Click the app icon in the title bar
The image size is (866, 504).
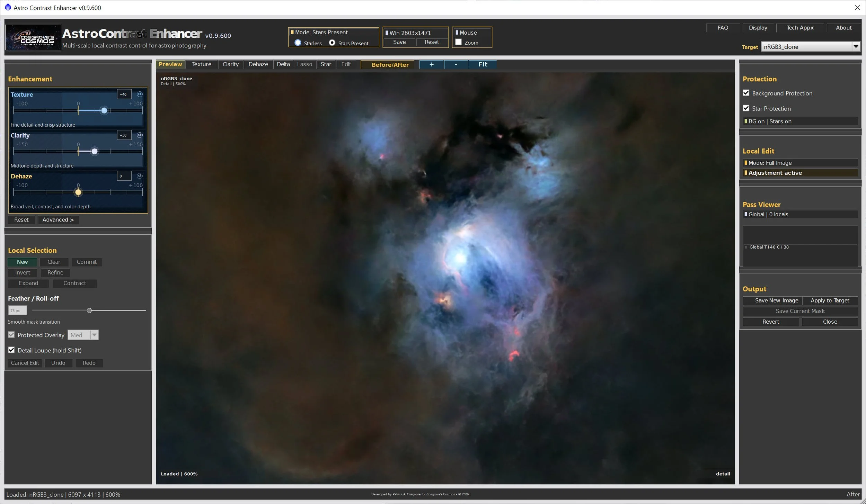coord(8,7)
